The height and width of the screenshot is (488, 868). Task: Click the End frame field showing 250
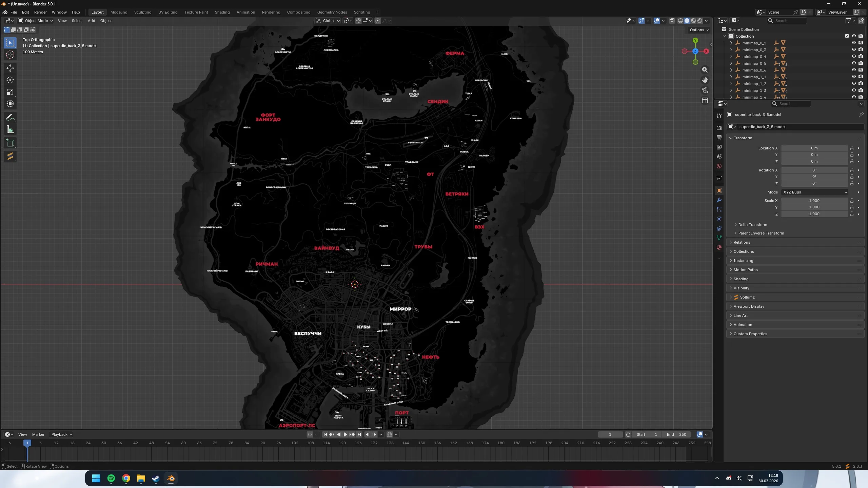(676, 434)
